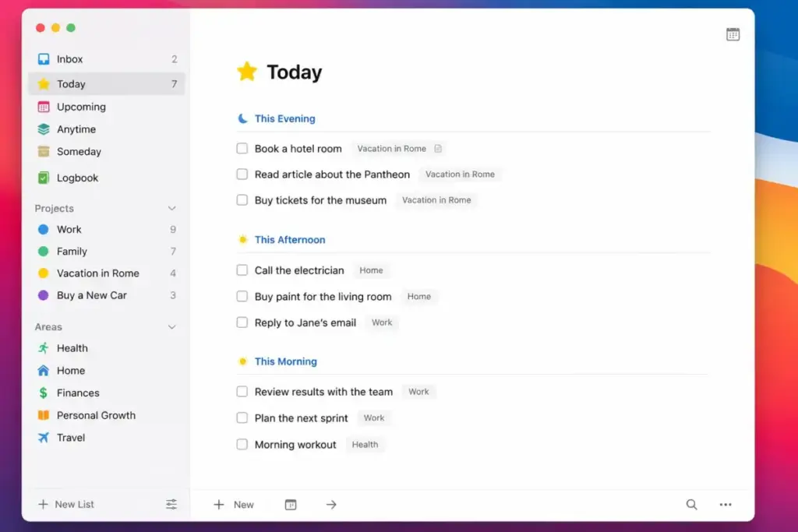Click Work tag on Plan the next sprint

point(374,418)
